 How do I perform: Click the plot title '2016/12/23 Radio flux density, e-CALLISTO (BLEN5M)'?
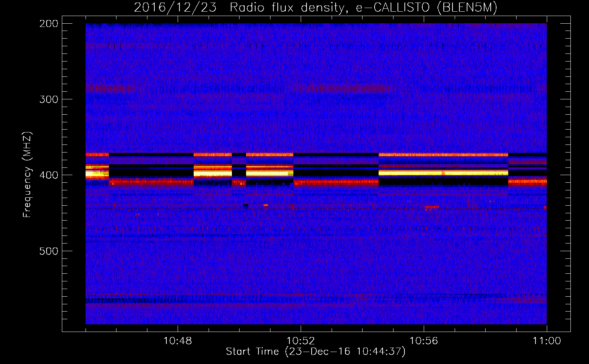[316, 8]
